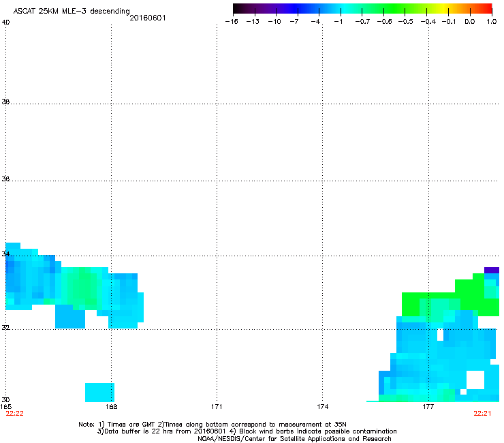Click the latitude label 30
The height and width of the screenshot is (443, 504).
(5, 400)
